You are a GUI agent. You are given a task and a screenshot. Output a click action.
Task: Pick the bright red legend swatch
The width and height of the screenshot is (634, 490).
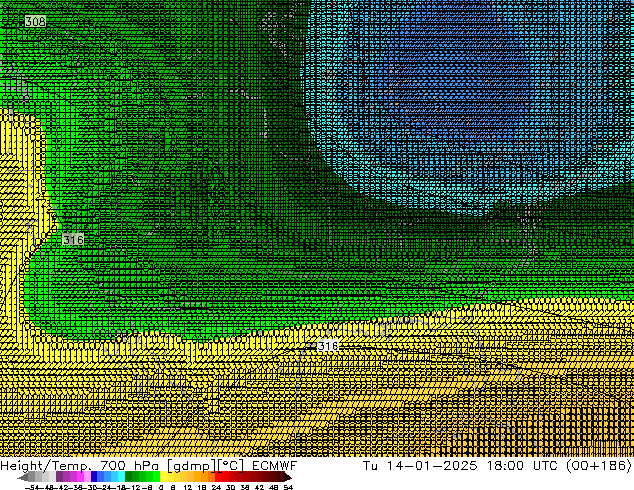tap(218, 477)
